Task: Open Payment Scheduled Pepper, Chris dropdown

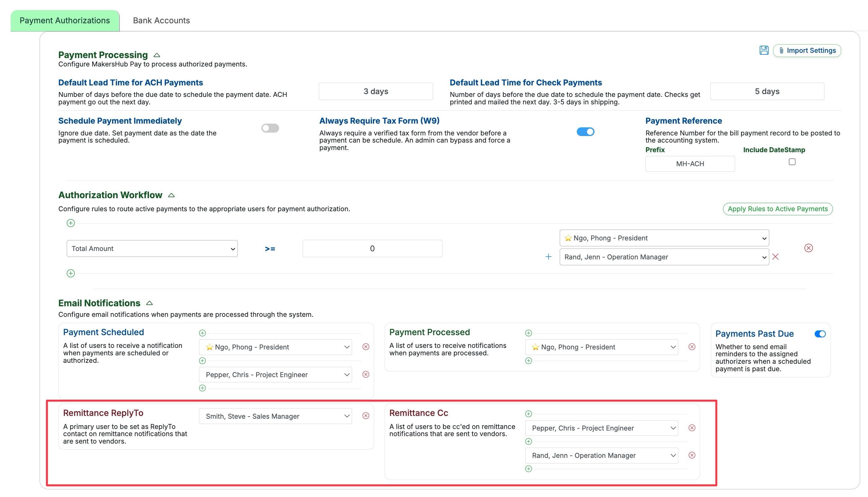Action: point(275,375)
